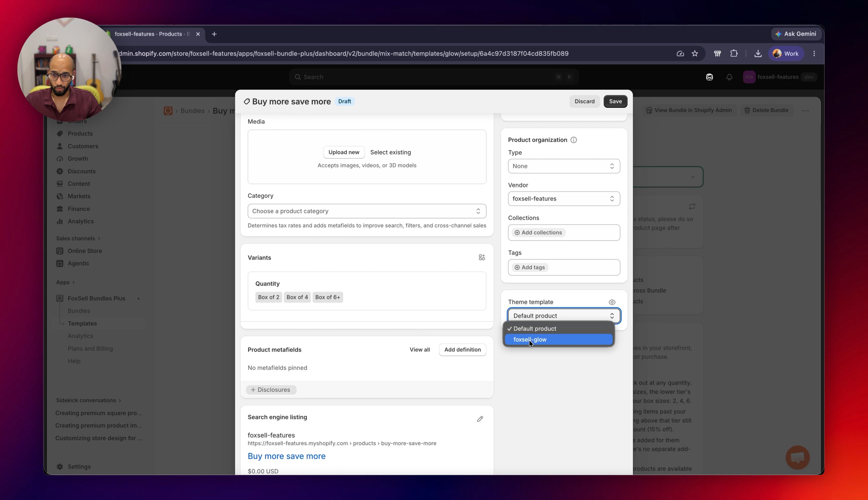The height and width of the screenshot is (500, 868).
Task: Open the bundle page three-dot more menu
Action: [805, 111]
